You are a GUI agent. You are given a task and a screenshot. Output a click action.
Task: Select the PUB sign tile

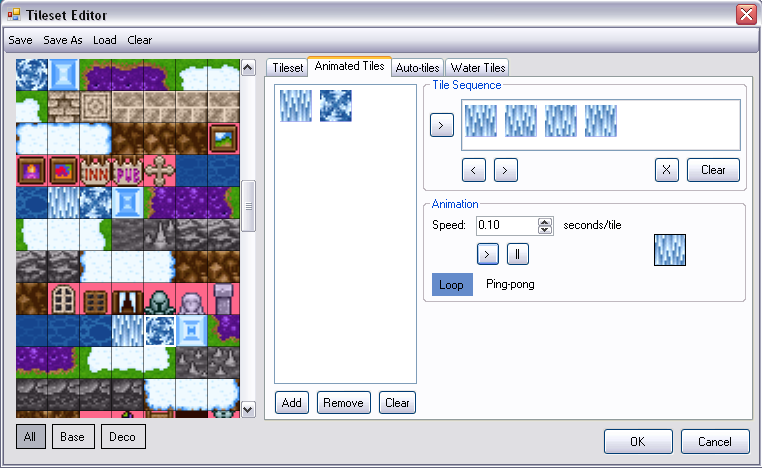(127, 171)
